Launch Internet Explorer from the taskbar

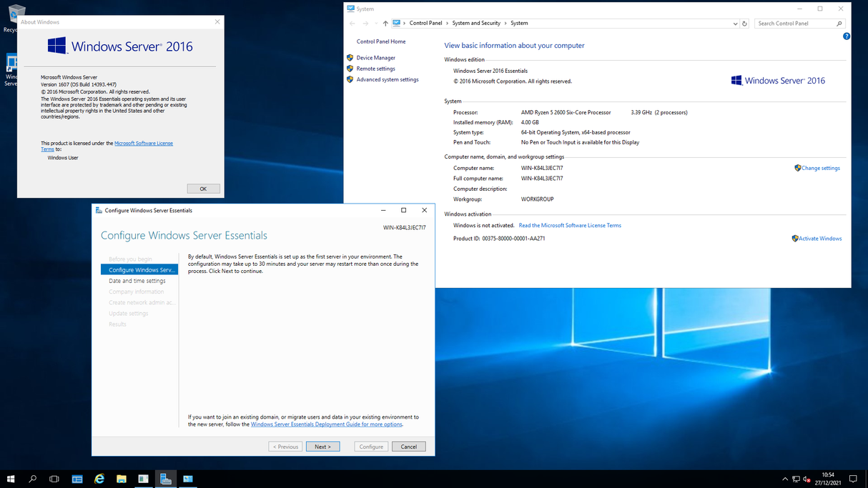[99, 479]
